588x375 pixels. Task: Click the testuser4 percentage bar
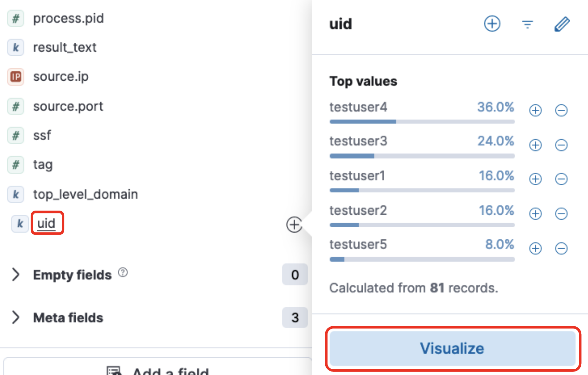click(x=422, y=122)
